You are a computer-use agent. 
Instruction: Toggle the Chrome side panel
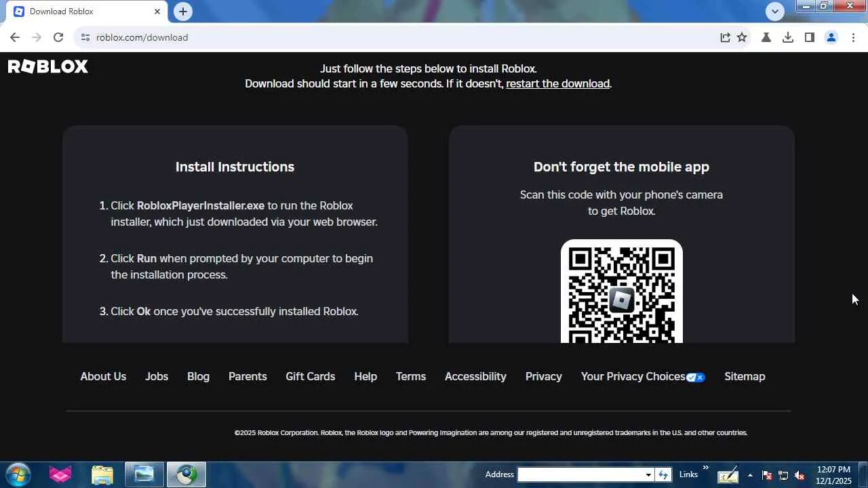[x=810, y=37]
